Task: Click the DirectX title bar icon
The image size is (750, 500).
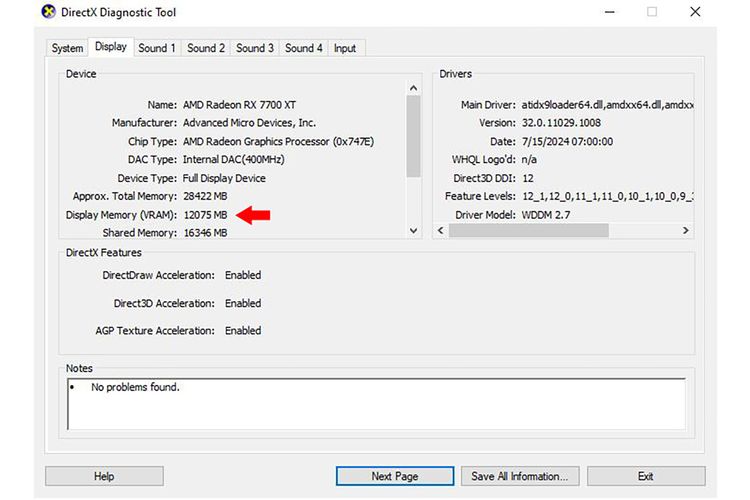Action: 48,12
